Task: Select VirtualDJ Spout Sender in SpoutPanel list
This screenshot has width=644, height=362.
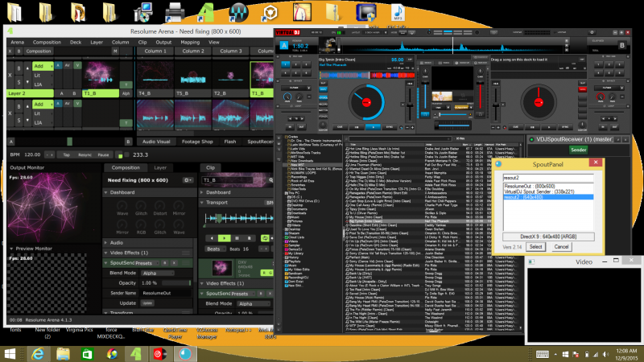Action: click(548, 191)
